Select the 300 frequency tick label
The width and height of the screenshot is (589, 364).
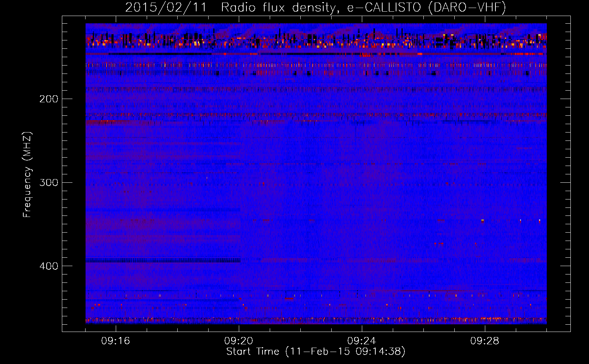[x=48, y=182]
